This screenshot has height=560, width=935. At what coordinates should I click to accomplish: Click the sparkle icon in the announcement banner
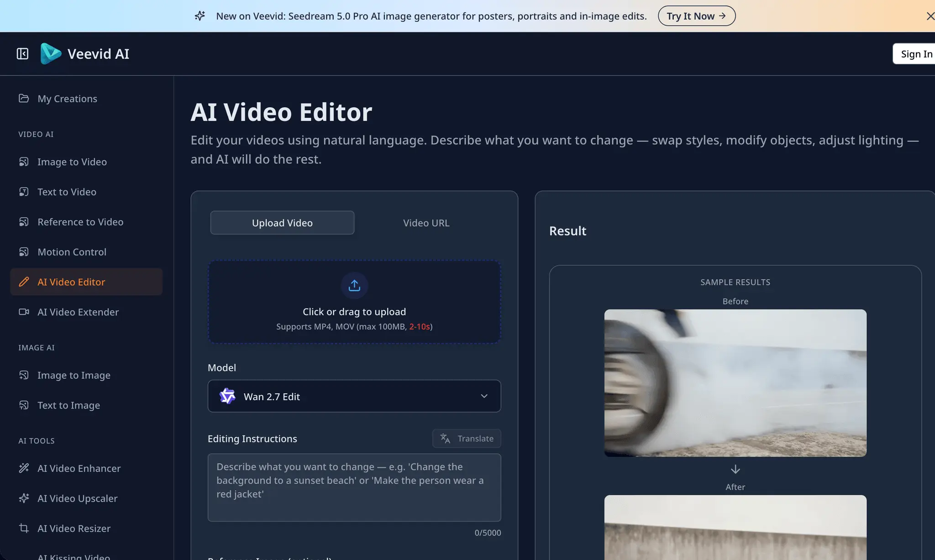[x=200, y=16]
